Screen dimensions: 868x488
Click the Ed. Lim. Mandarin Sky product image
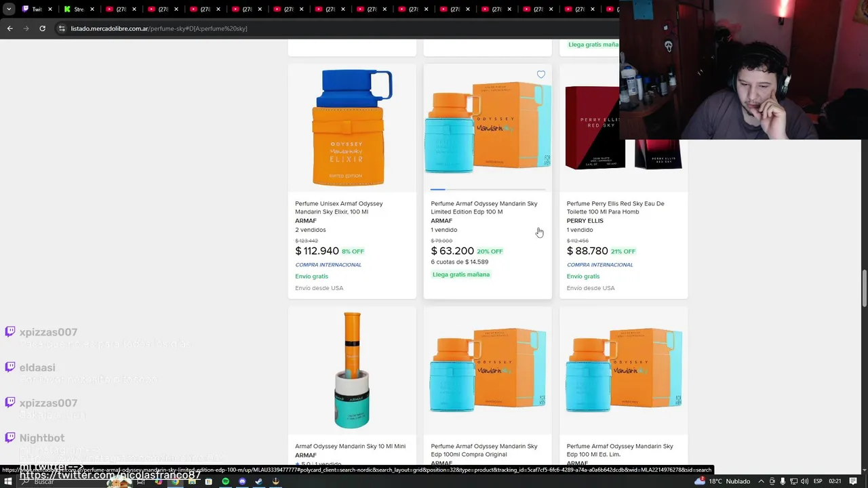pos(623,370)
